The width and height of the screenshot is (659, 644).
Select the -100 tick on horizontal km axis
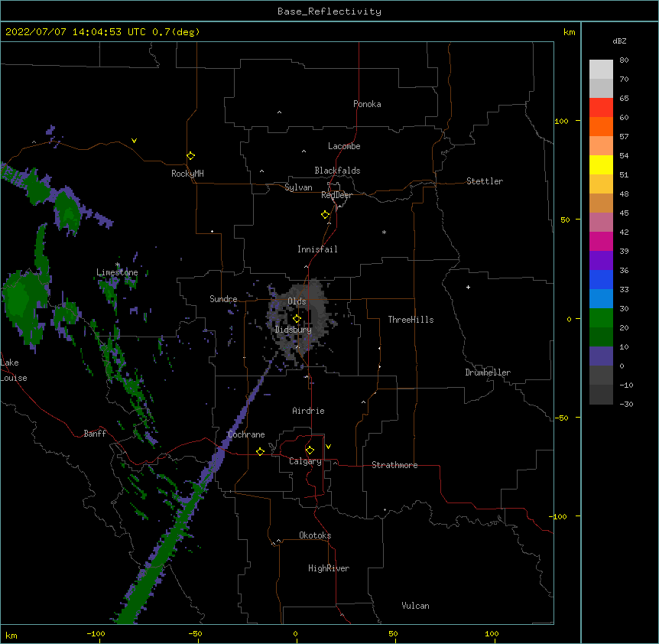coord(96,633)
